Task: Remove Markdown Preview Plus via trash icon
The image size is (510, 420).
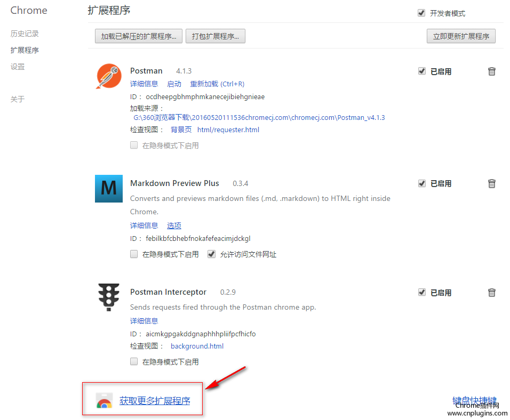Action: (492, 184)
